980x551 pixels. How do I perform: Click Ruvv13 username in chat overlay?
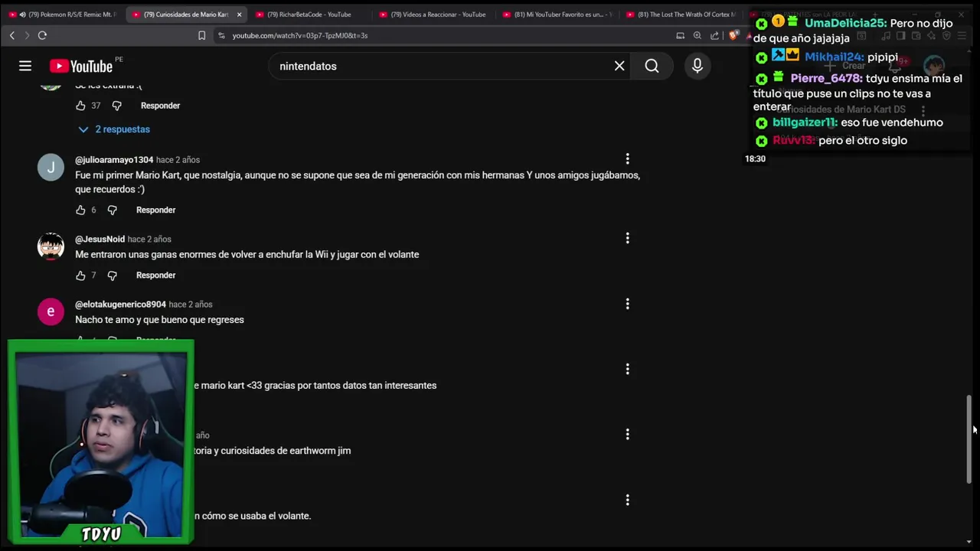click(x=794, y=141)
